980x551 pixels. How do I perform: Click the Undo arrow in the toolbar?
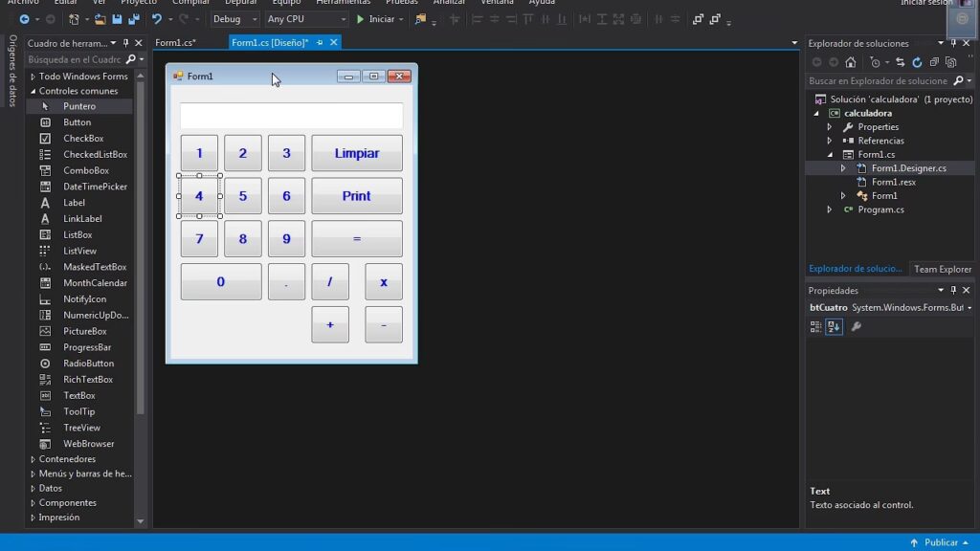pos(157,19)
